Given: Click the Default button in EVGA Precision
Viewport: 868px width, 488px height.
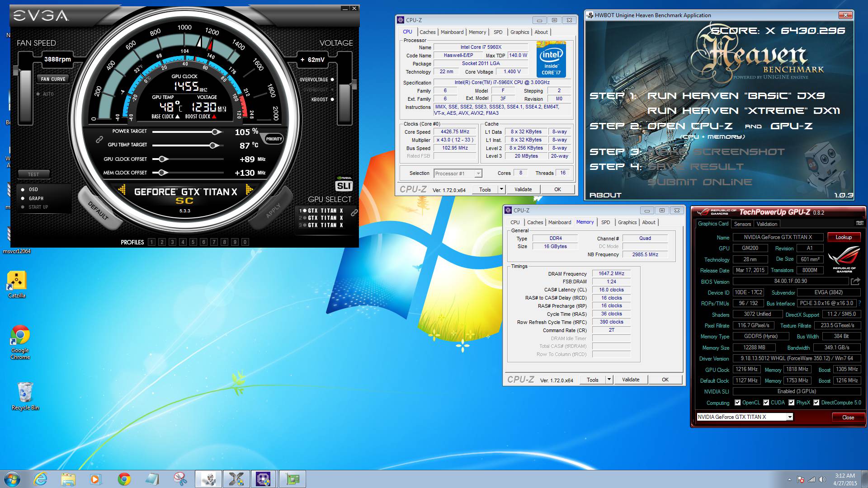Looking at the screenshot, I should point(99,210).
